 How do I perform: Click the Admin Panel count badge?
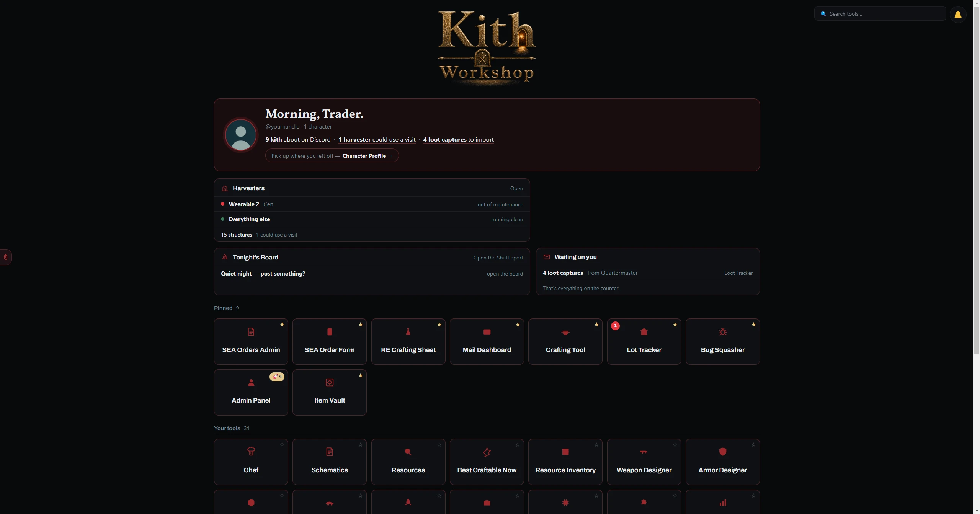point(277,377)
